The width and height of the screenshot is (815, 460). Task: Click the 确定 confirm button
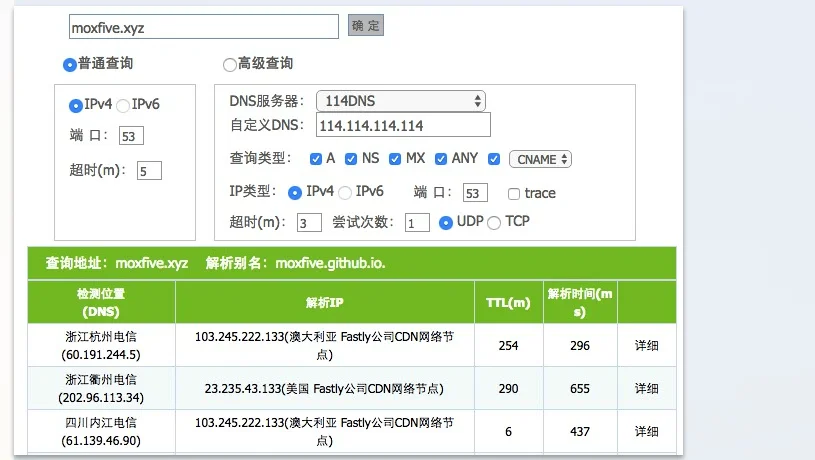(x=365, y=25)
